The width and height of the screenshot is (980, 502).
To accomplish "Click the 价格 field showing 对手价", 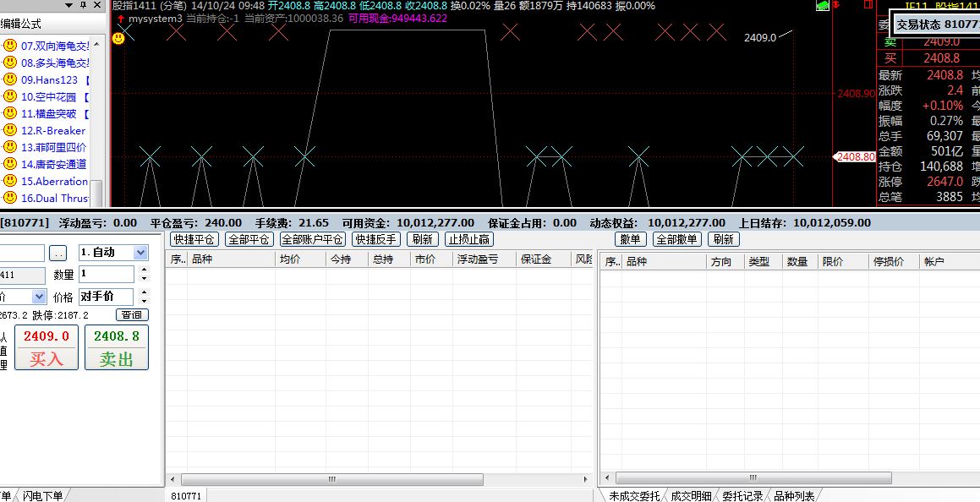I will [x=107, y=297].
